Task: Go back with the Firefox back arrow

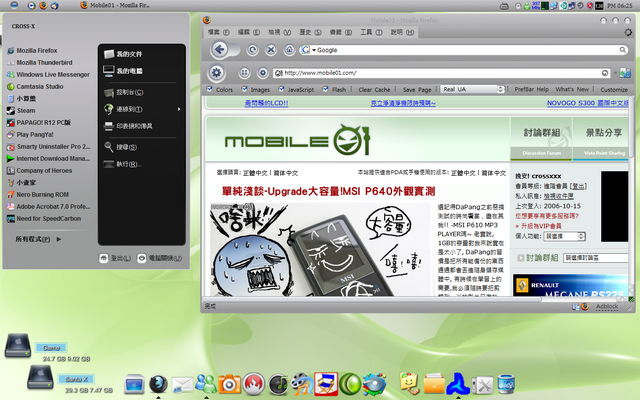Action: (220, 50)
